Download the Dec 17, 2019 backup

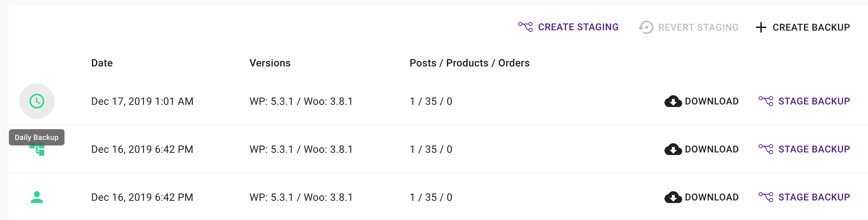[x=701, y=101]
